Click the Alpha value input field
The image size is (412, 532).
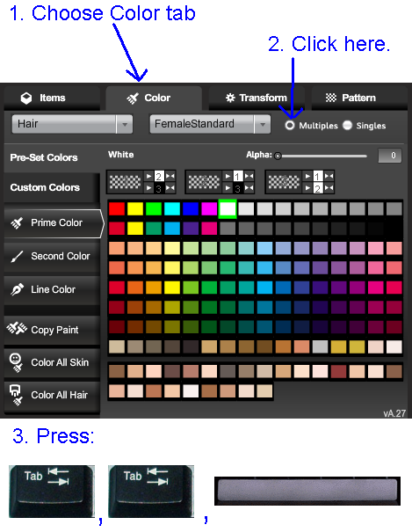390,156
